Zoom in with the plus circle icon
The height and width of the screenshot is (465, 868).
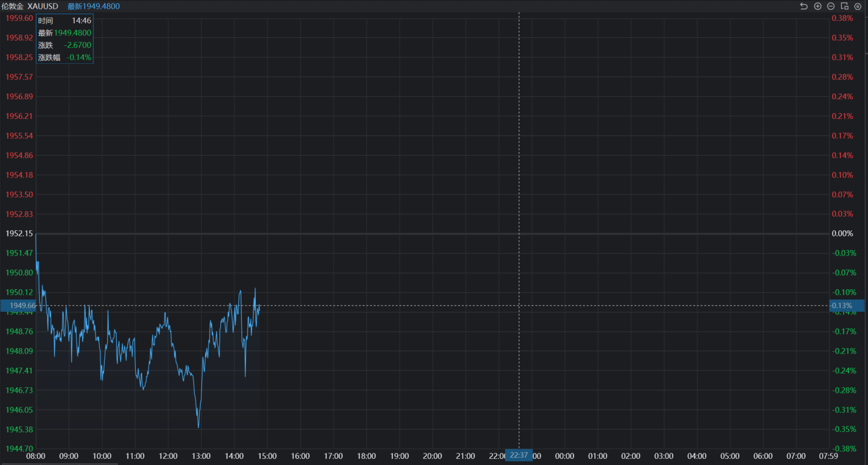click(817, 6)
